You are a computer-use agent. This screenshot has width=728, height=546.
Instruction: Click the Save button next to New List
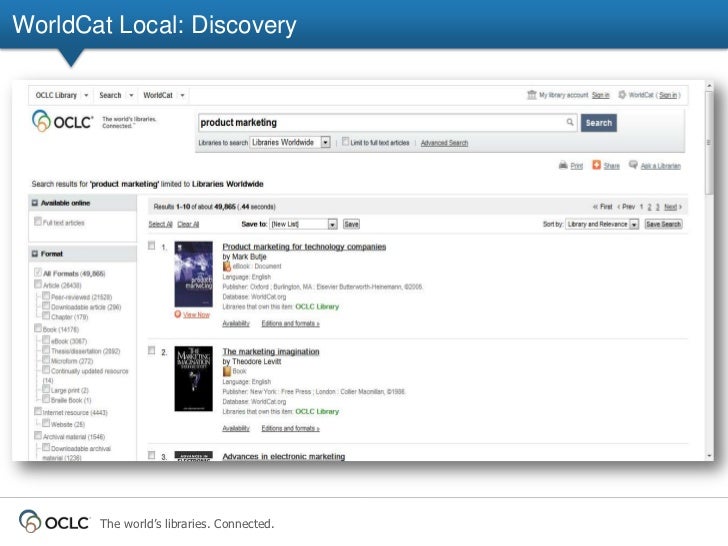pos(351,224)
